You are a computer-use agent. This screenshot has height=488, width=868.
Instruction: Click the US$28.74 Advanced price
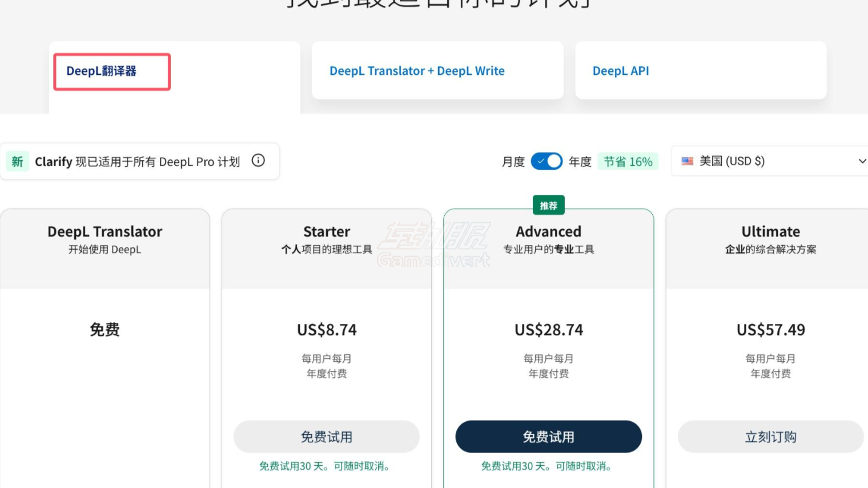pos(548,329)
